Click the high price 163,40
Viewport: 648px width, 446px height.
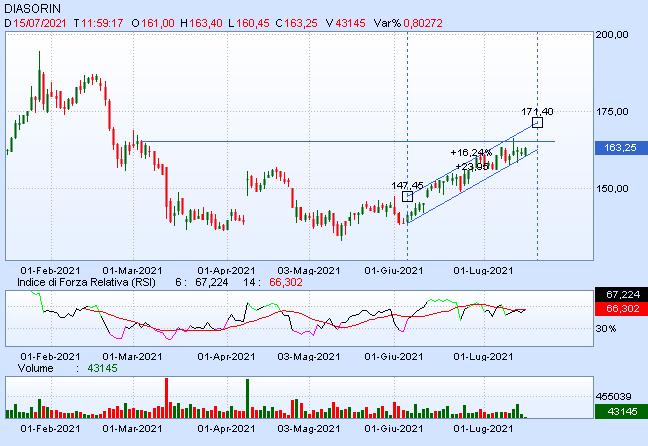(x=206, y=23)
